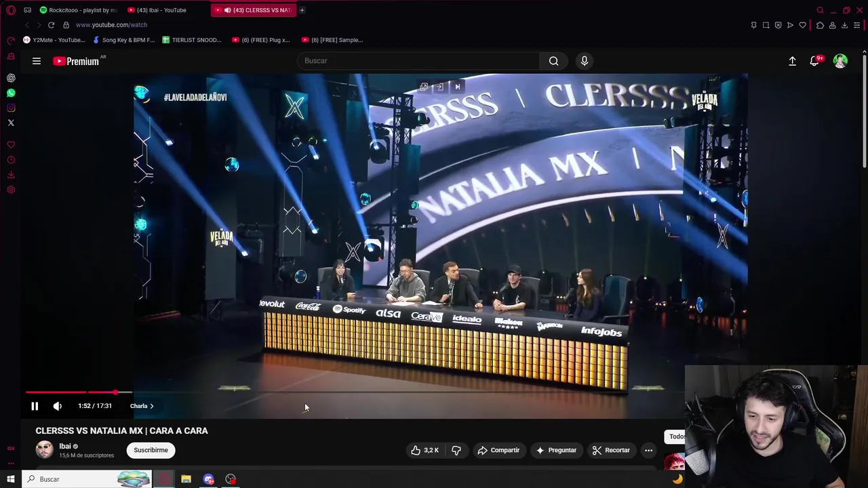
Task: Open bookmarks heart in the left sidebar
Action: point(11,145)
